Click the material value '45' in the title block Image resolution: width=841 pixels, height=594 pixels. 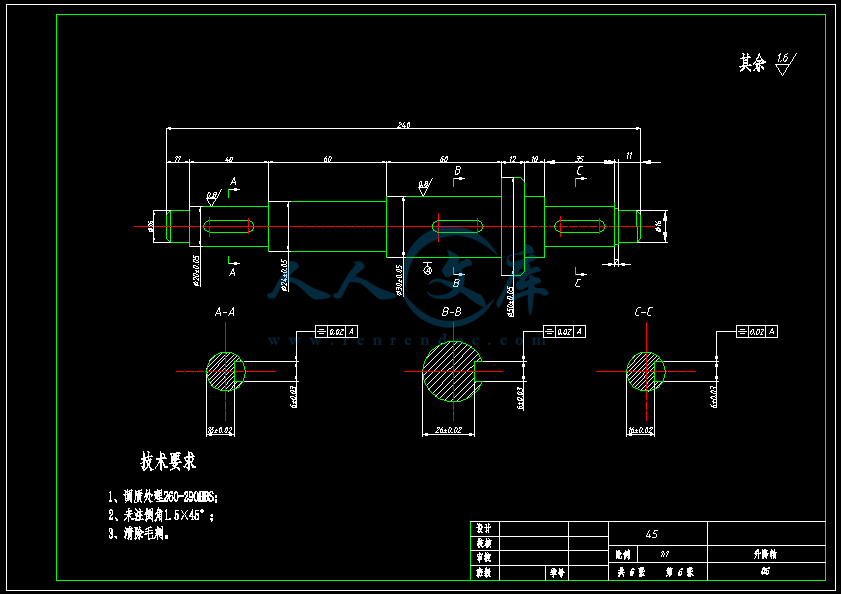652,534
